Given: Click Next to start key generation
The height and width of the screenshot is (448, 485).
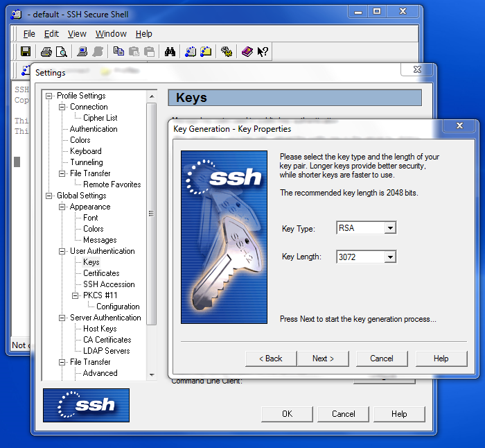Looking at the screenshot, I should pyautogui.click(x=323, y=359).
